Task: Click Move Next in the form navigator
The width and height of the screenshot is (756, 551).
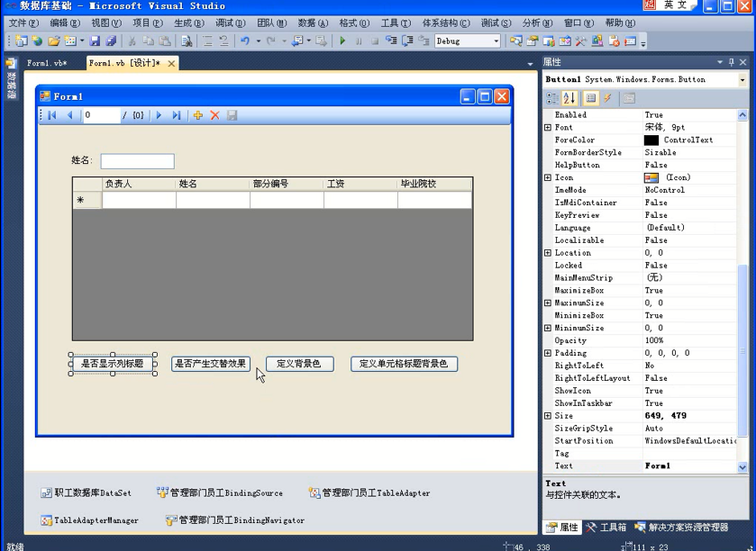Action: pyautogui.click(x=159, y=115)
